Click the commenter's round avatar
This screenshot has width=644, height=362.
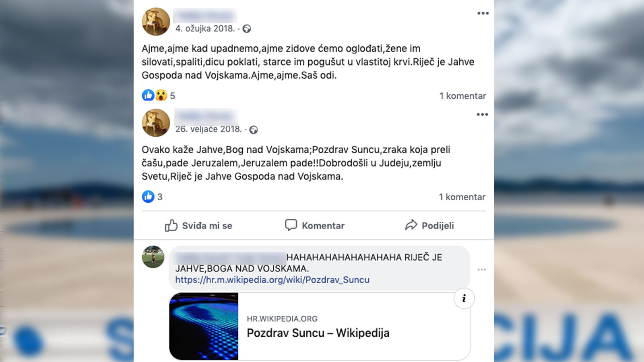[x=153, y=257]
